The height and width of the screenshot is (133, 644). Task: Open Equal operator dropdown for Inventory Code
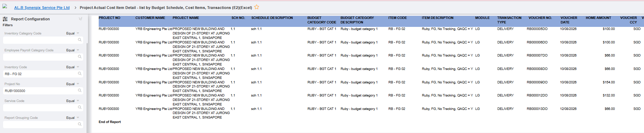tap(72, 67)
